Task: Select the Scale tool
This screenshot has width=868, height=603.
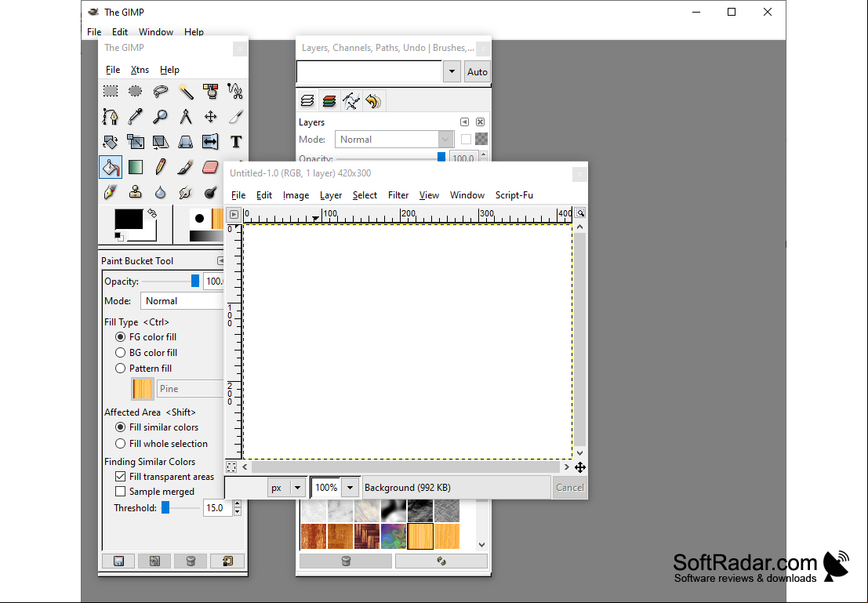Action: click(x=135, y=142)
